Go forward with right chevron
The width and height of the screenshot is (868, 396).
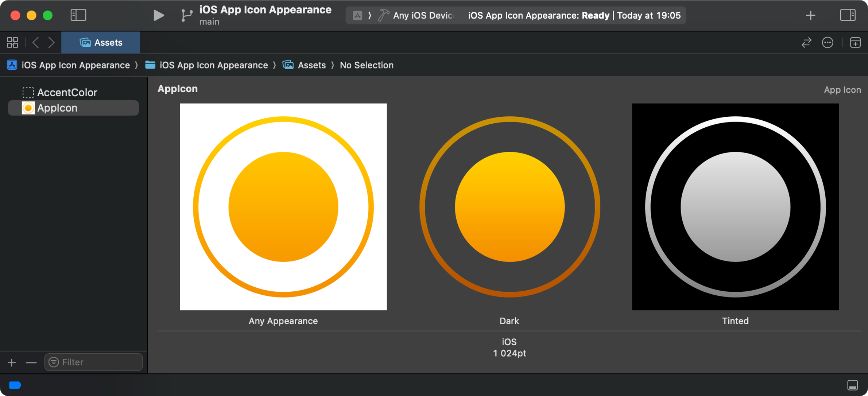point(52,42)
